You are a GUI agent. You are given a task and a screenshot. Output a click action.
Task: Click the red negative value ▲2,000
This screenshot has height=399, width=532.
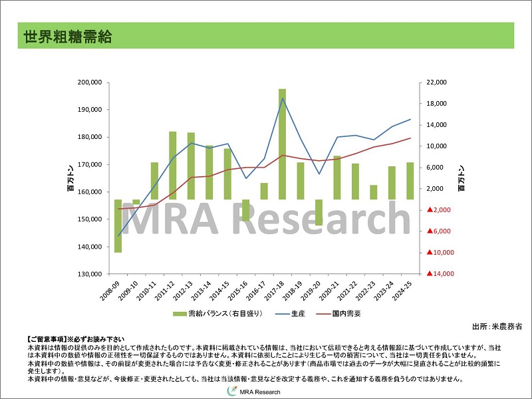tap(439, 210)
